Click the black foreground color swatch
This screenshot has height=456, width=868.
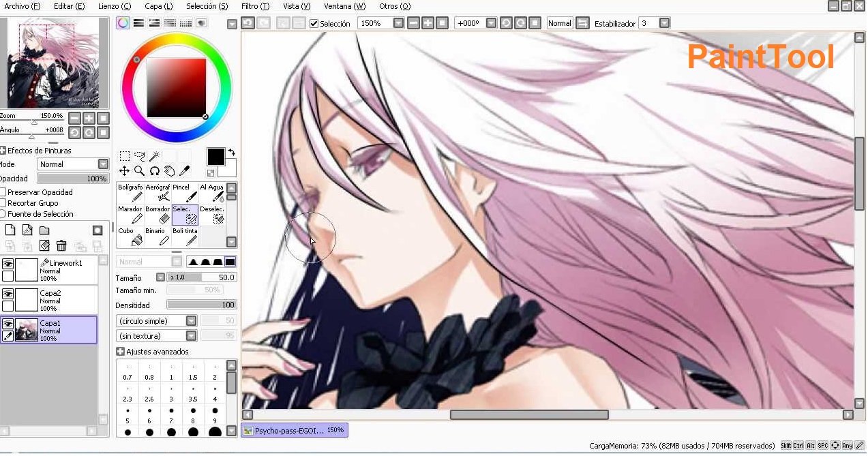[x=215, y=157]
